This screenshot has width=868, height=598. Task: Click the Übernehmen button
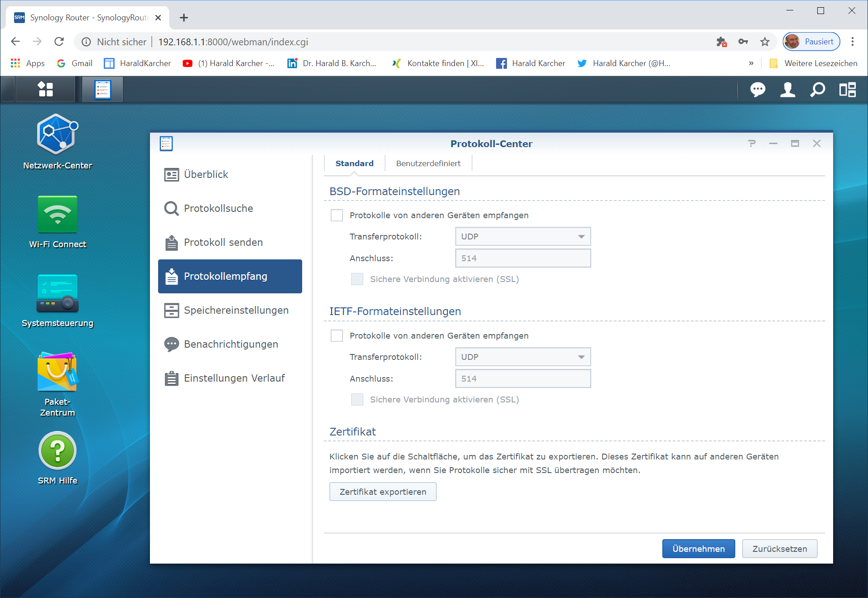[x=698, y=549]
